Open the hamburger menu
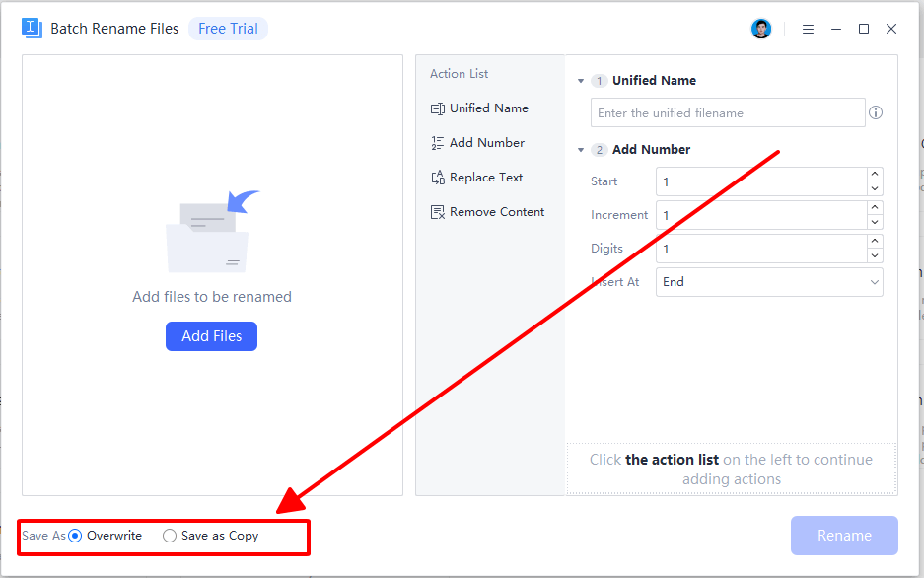Image resolution: width=924 pixels, height=578 pixels. click(x=808, y=29)
